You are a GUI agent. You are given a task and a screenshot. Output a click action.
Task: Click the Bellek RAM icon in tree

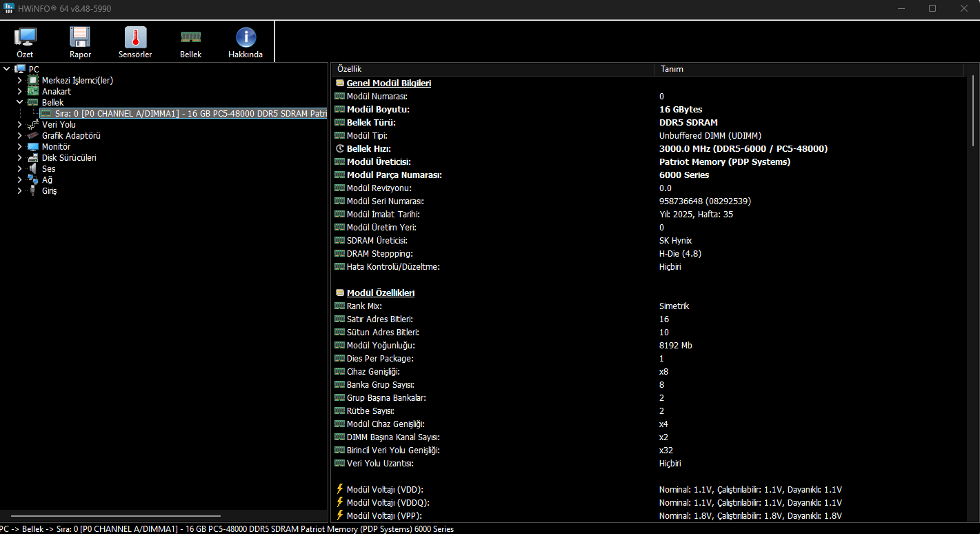point(32,102)
